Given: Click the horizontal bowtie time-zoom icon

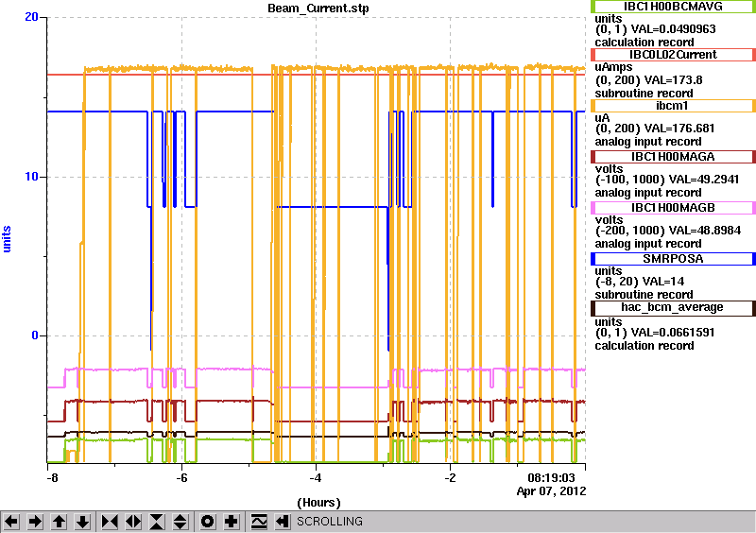Looking at the screenshot, I should tap(110, 522).
